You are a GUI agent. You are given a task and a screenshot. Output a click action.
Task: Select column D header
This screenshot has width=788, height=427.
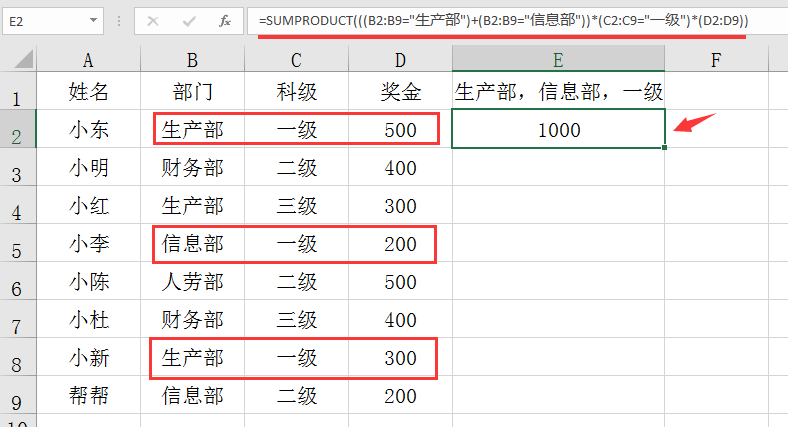click(x=401, y=59)
